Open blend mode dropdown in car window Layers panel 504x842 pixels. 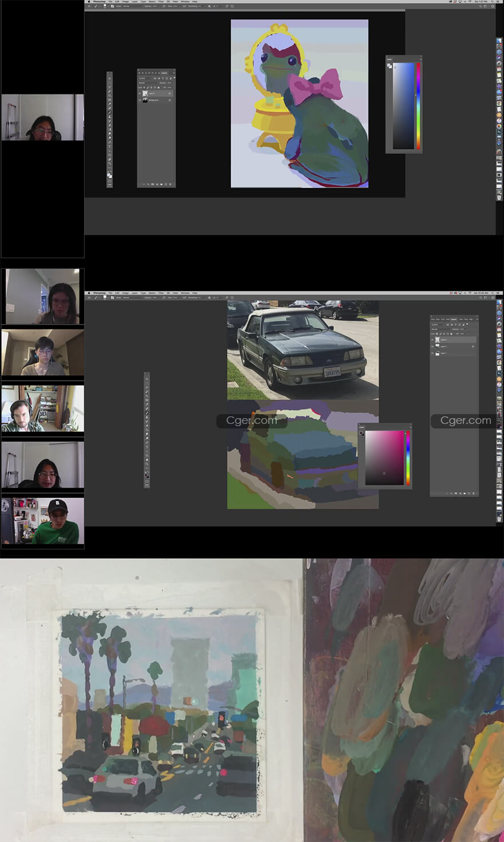[441, 329]
